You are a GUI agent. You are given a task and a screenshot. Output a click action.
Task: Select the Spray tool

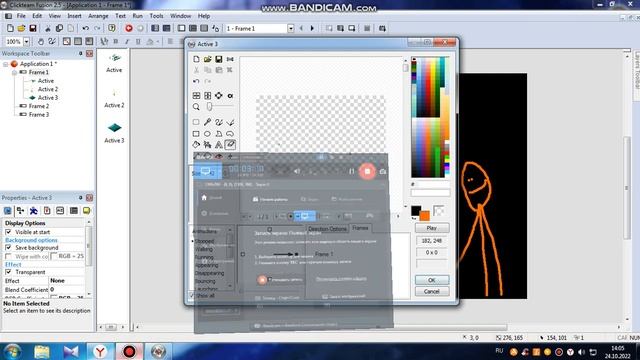[207, 144]
